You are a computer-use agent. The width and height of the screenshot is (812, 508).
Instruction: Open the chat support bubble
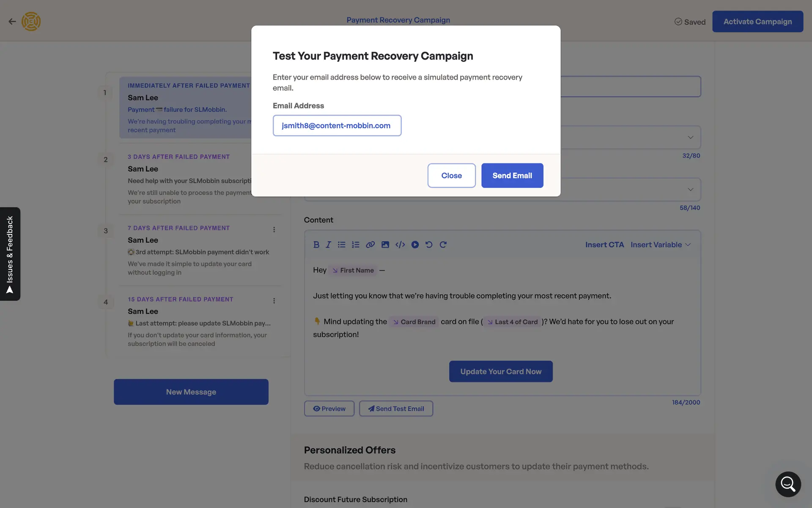(x=788, y=484)
